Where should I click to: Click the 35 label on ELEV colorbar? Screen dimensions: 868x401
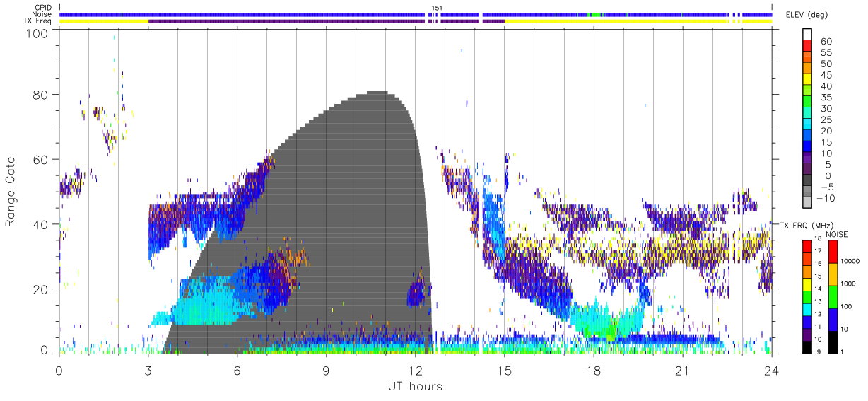825,98
